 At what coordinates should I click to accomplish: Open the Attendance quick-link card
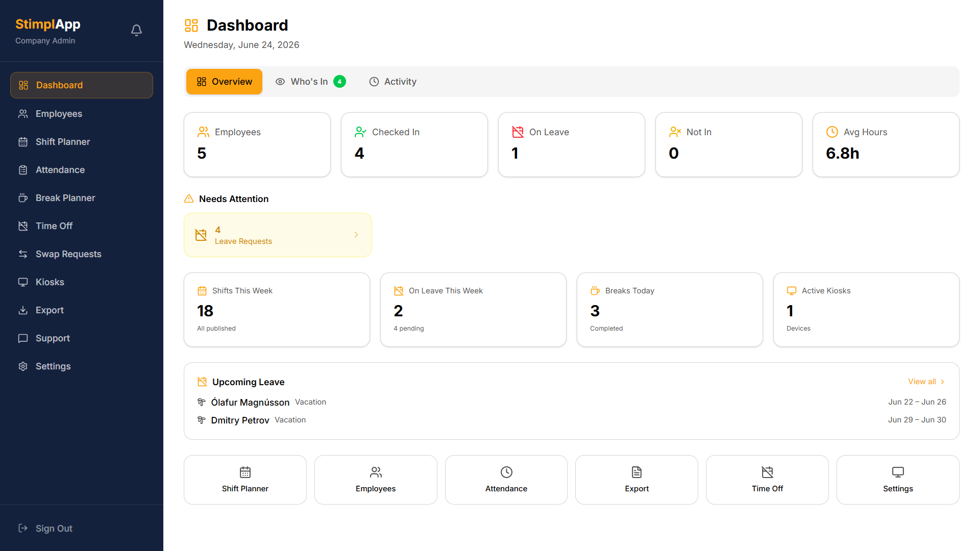click(506, 480)
